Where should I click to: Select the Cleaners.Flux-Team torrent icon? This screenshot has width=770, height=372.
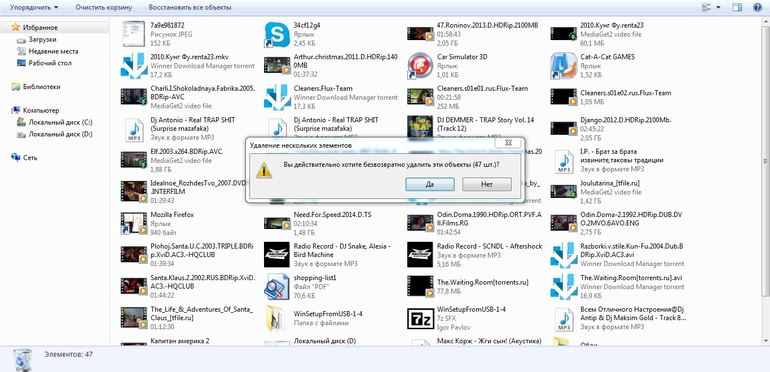coord(277,97)
